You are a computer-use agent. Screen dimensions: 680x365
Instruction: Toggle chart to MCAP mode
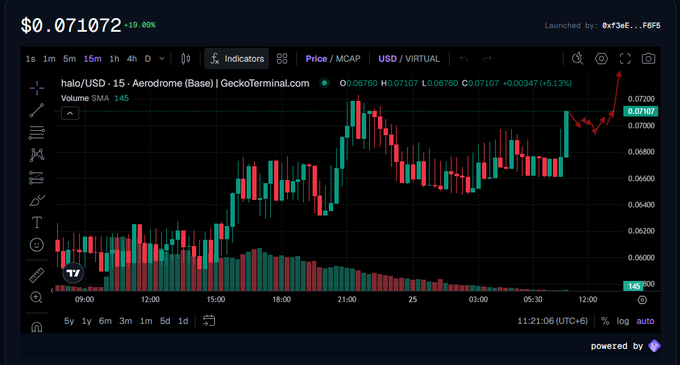pos(348,59)
